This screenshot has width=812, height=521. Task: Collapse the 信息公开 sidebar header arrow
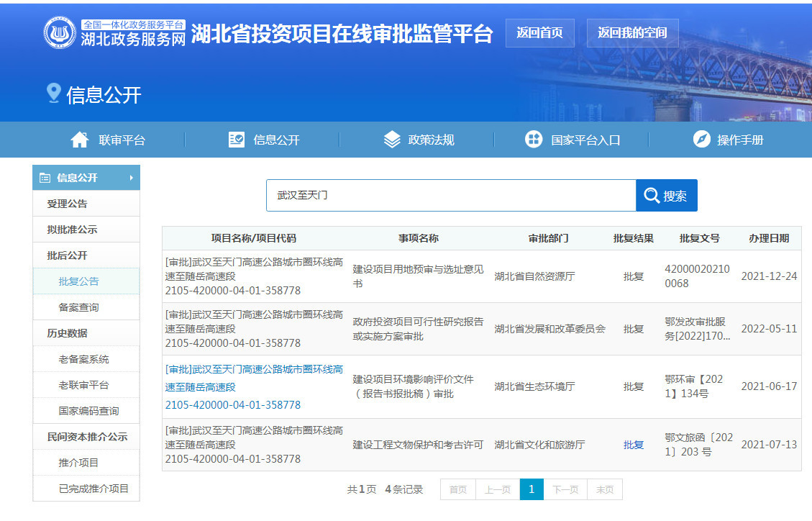pos(132,178)
